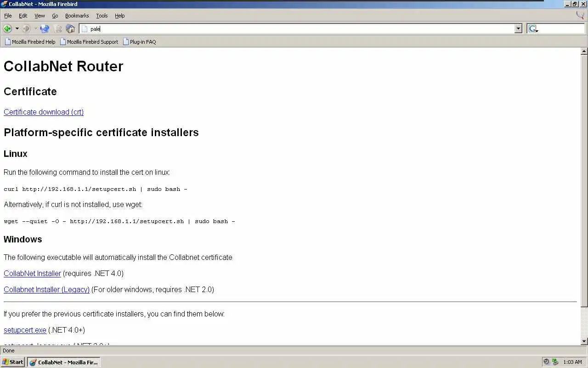Open the Plug-in FAQ bookmark
The image size is (588, 368).
(x=139, y=42)
